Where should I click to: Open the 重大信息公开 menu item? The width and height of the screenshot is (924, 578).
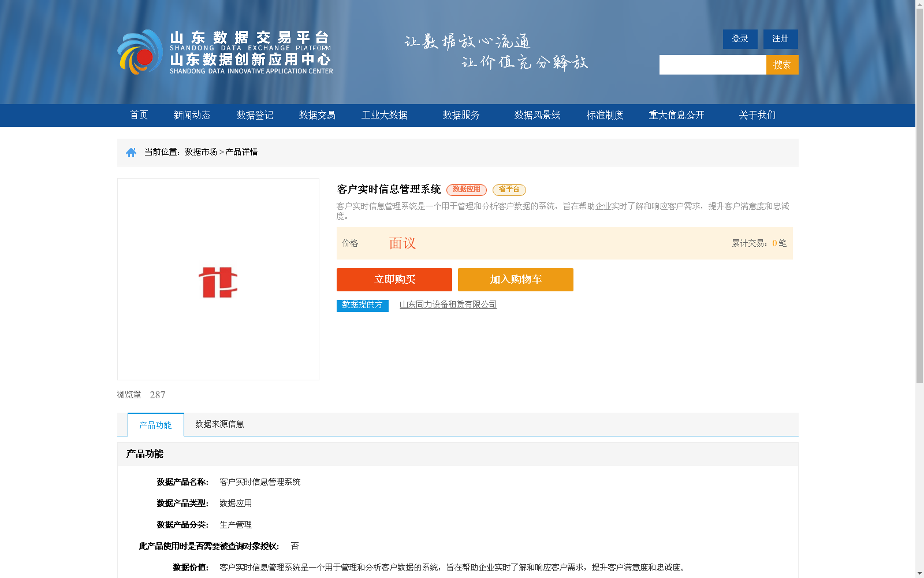pyautogui.click(x=677, y=115)
